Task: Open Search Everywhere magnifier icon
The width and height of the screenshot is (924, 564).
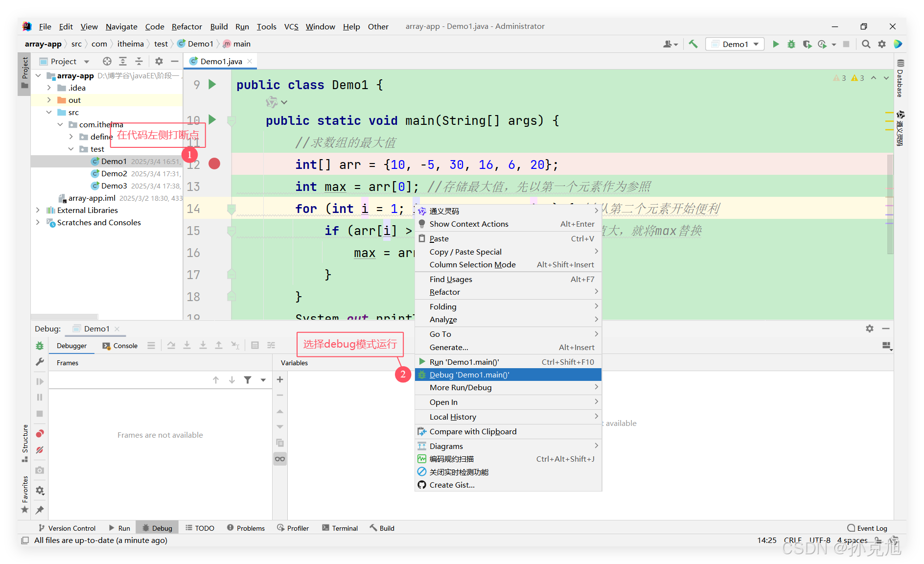Action: point(866,44)
